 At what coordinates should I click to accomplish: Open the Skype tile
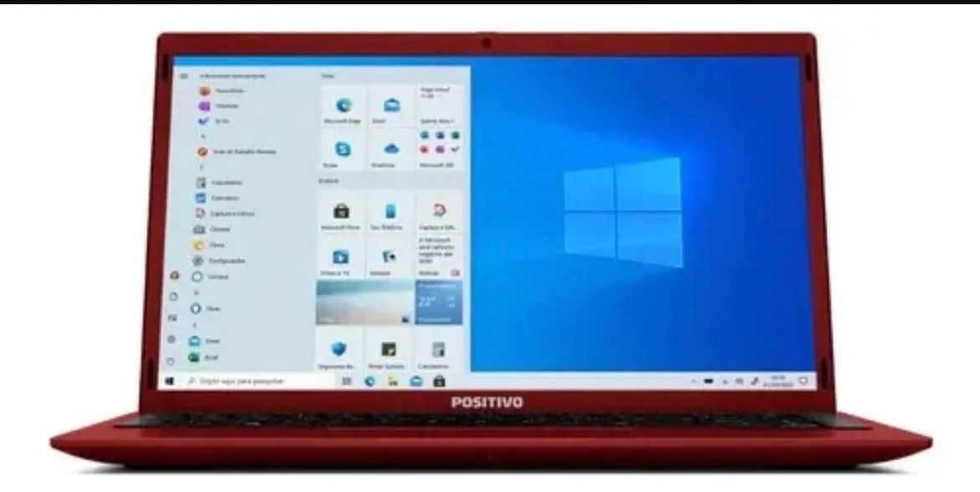(x=343, y=150)
